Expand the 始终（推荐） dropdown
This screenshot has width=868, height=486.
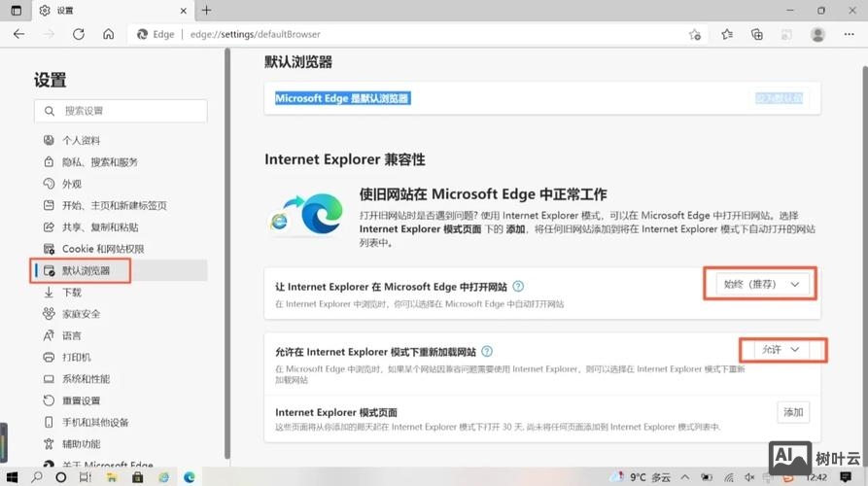pos(762,284)
